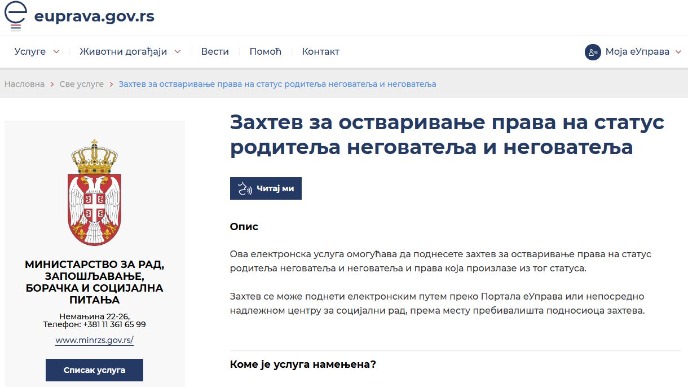The height and width of the screenshot is (387, 688).
Task: Click the Опис section heading
Action: (x=244, y=227)
